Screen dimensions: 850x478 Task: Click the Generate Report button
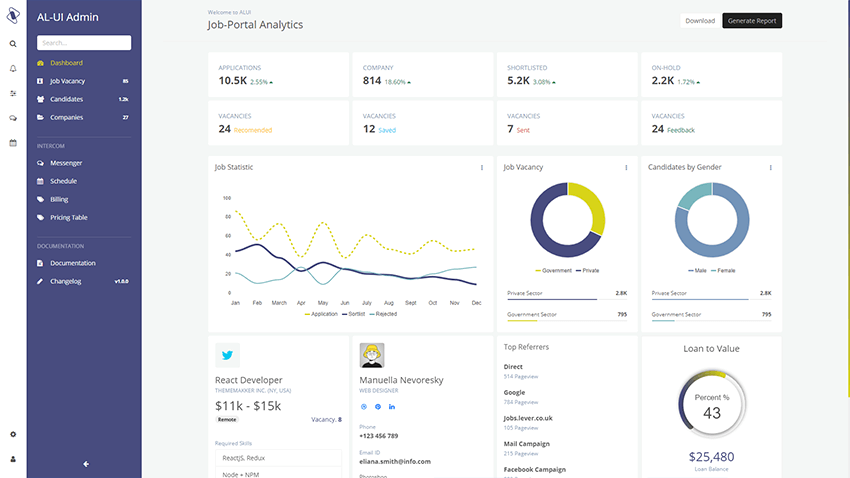point(752,21)
